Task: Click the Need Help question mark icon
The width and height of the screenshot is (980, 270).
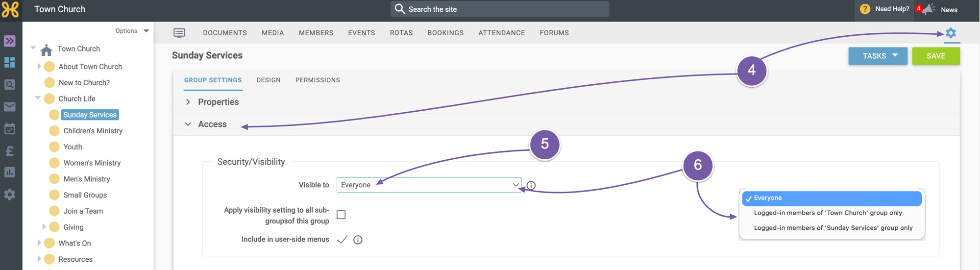Action: (865, 9)
